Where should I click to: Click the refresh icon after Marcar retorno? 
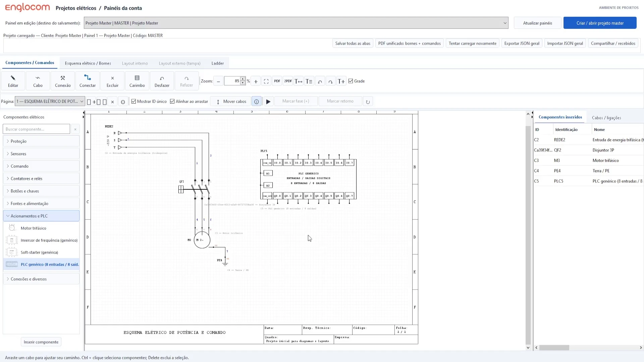[368, 102]
